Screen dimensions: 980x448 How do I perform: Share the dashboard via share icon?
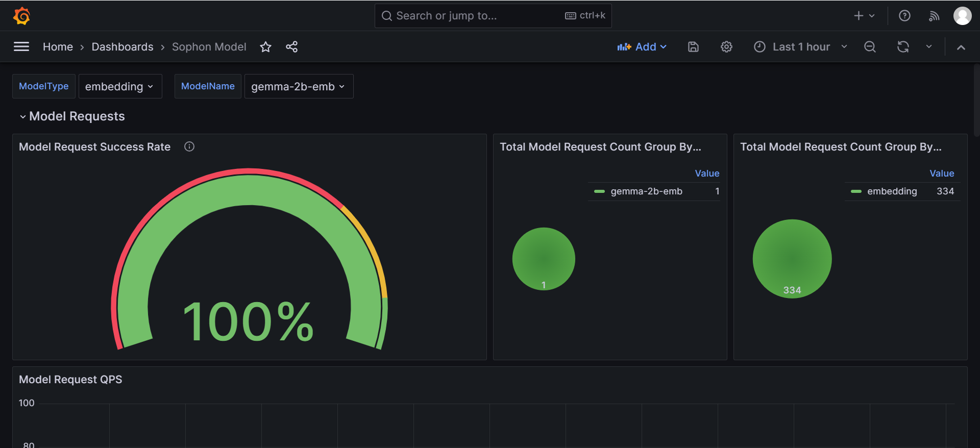[291, 47]
